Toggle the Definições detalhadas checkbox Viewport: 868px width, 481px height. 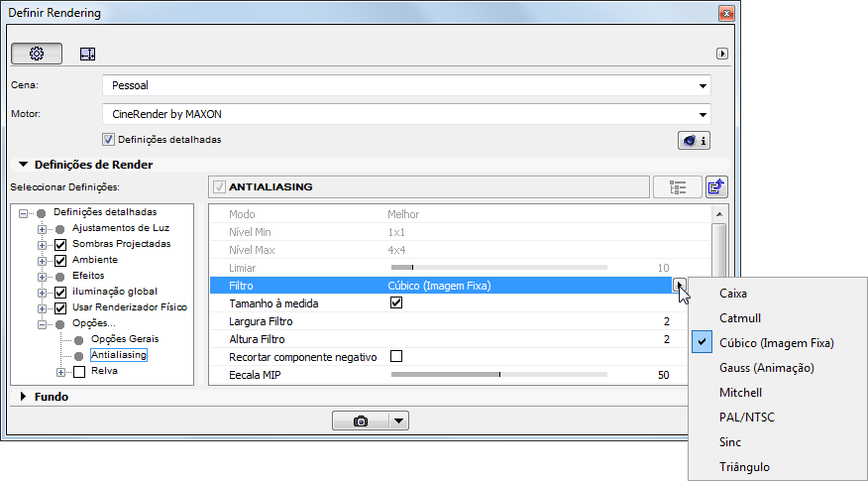(109, 140)
